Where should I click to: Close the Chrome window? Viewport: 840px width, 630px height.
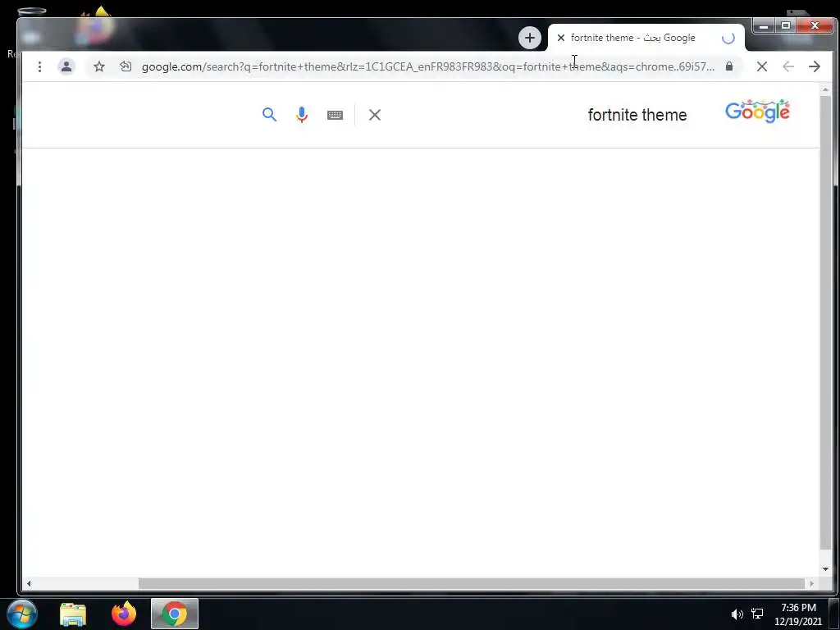815,25
